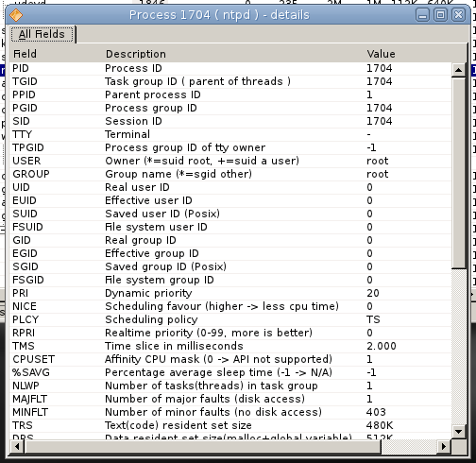Select the NLWP field row
The image size is (476, 463).
point(230,386)
